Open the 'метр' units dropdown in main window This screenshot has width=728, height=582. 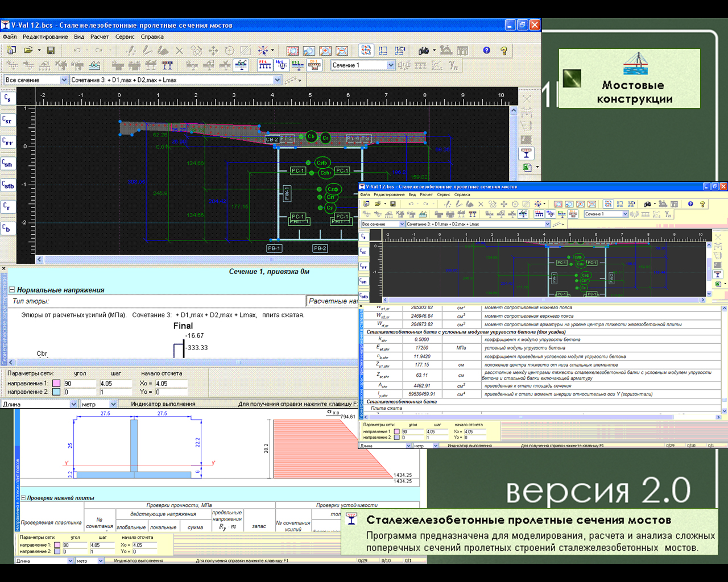113,404
